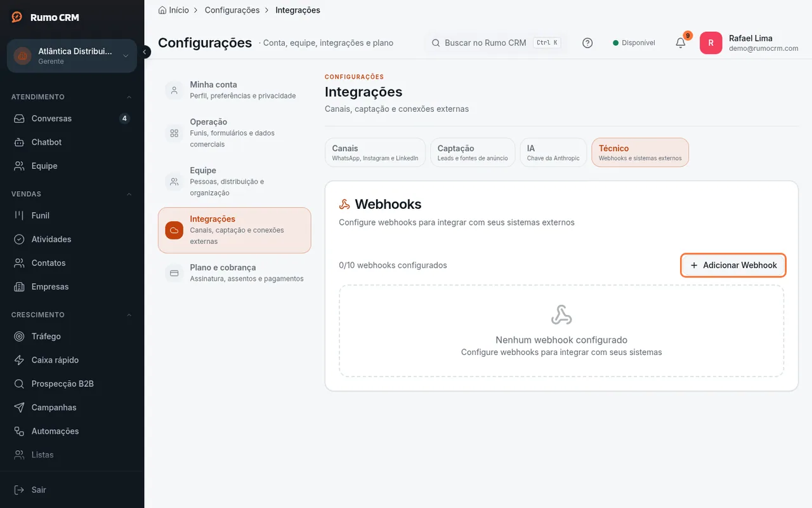This screenshot has width=812, height=508.
Task: Open Plano e cobrança section
Action: [x=235, y=273]
